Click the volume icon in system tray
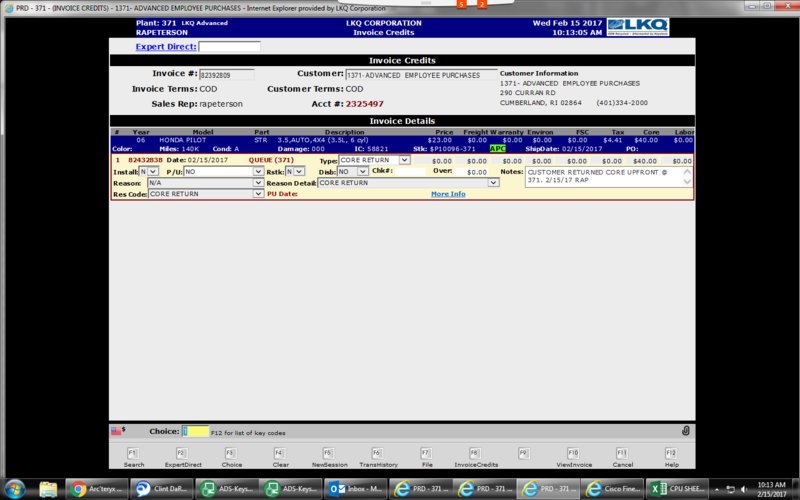 [x=744, y=489]
